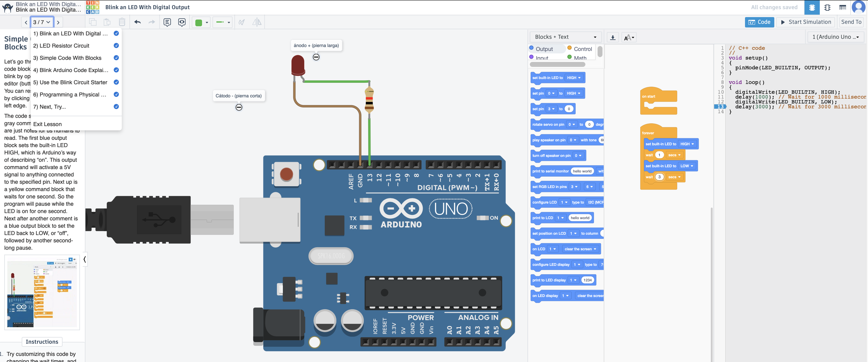Click the undo arrow icon
This screenshot has height=362, width=868.
[x=137, y=22]
